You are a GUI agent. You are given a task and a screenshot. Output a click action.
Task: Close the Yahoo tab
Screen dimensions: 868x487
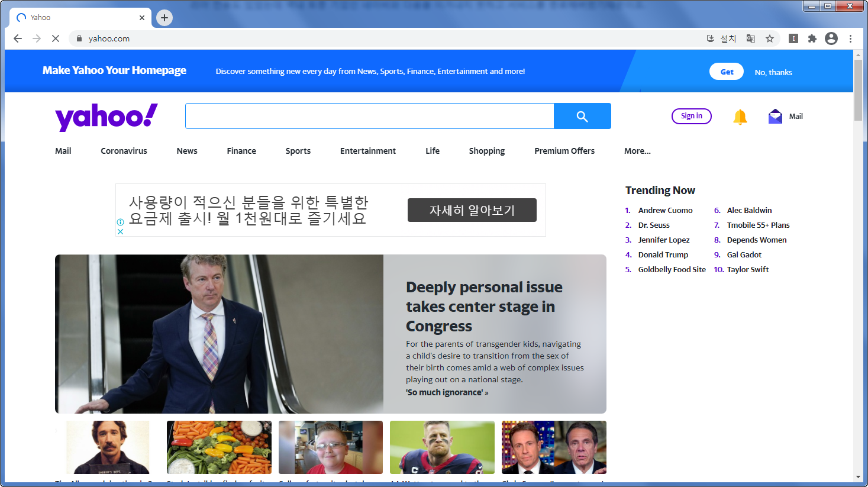coord(142,18)
